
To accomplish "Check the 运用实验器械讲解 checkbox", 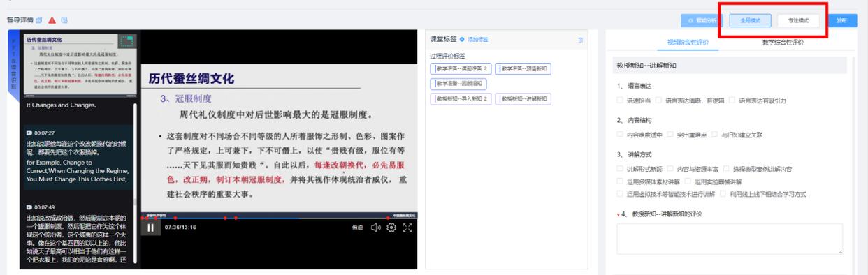I will pyautogui.click(x=688, y=181).
